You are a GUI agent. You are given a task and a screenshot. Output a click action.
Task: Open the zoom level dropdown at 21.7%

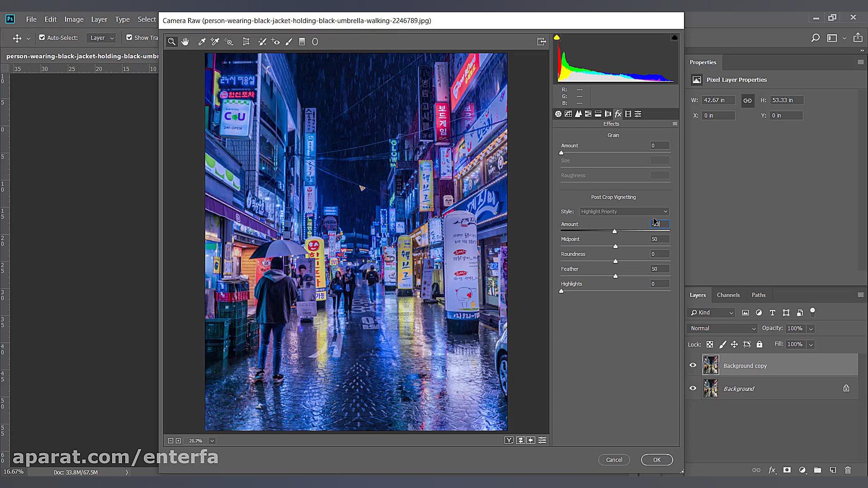coord(212,441)
